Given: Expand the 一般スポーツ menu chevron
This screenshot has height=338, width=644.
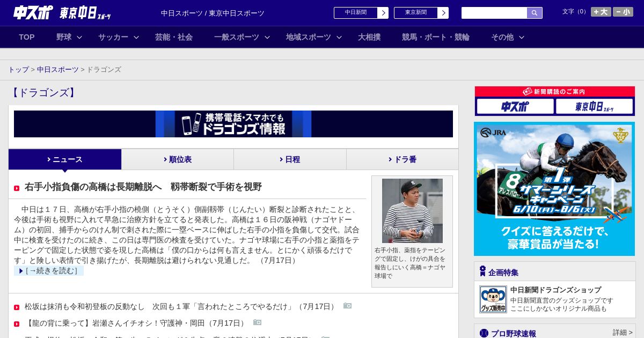Looking at the screenshot, I should coord(267,38).
